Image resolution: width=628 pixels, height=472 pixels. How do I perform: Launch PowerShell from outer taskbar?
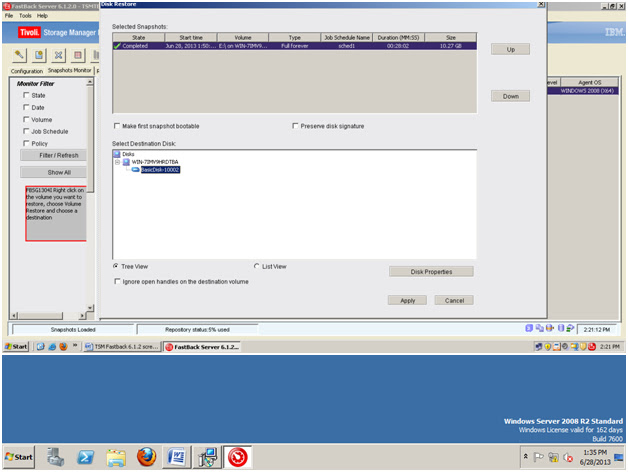pyautogui.click(x=86, y=457)
